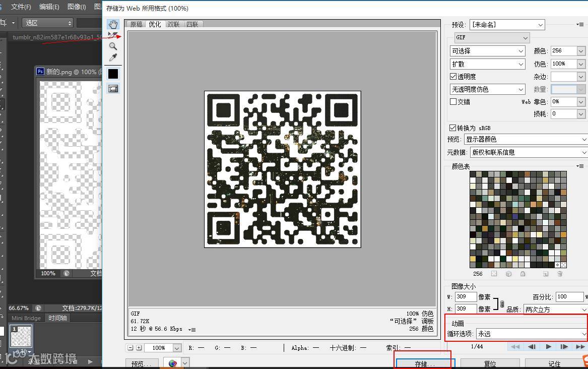
Task: Open the 无透明度仿色 dropdown
Action: coord(487,89)
